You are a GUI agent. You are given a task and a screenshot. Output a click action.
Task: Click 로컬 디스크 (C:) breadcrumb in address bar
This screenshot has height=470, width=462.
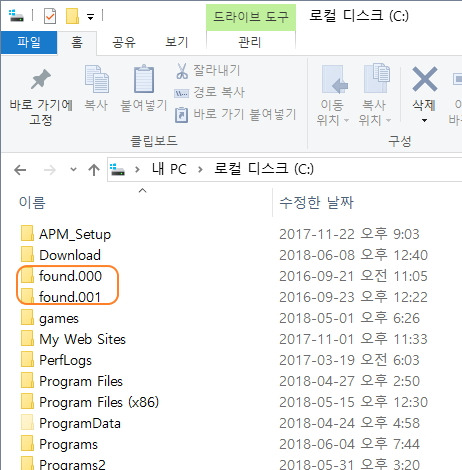point(264,169)
